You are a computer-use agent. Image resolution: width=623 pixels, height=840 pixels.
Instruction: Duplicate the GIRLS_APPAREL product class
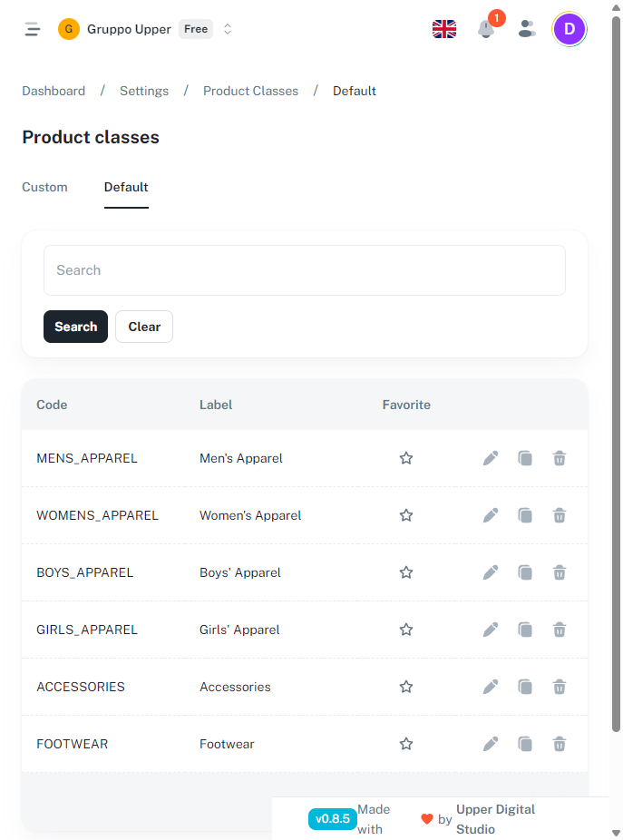coord(525,630)
